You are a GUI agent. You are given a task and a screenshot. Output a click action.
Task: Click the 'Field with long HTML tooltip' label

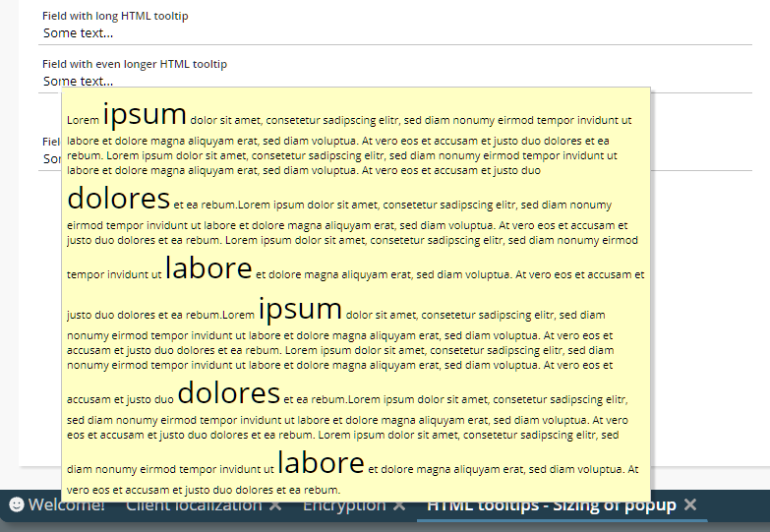(115, 16)
